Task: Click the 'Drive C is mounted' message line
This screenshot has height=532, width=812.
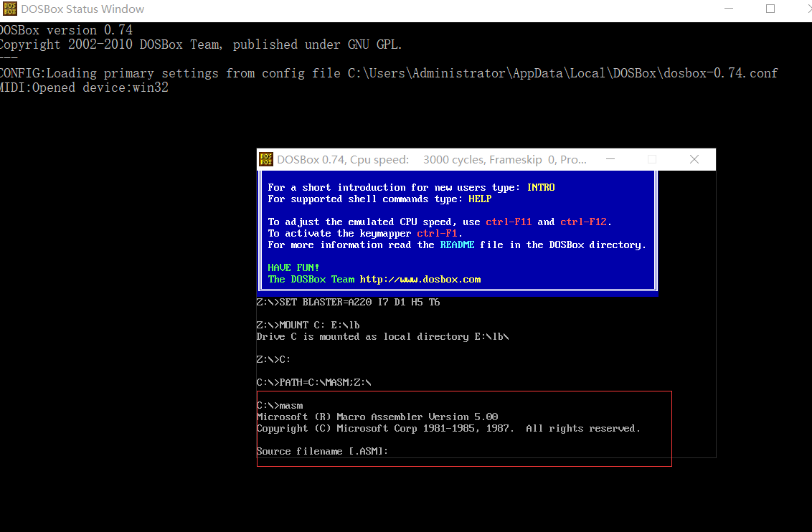Action: click(x=383, y=337)
